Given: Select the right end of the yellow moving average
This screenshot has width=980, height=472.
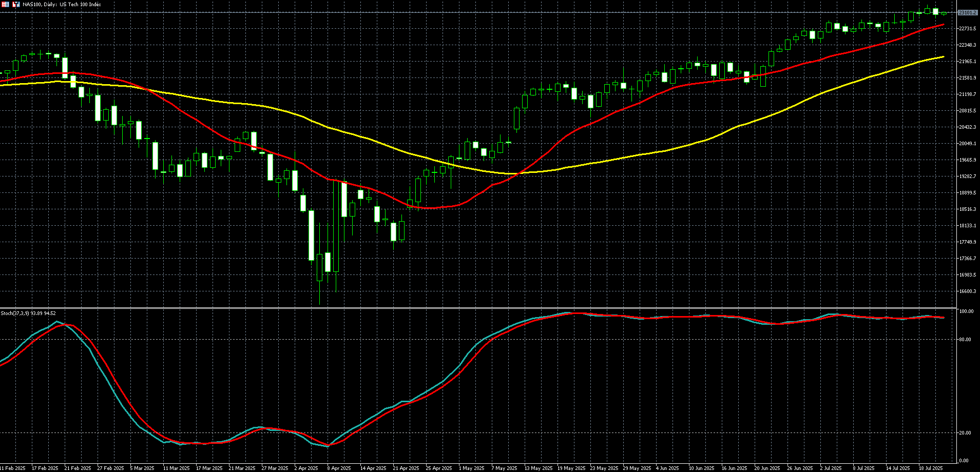Looking at the screenshot, I should pyautogui.click(x=944, y=57).
